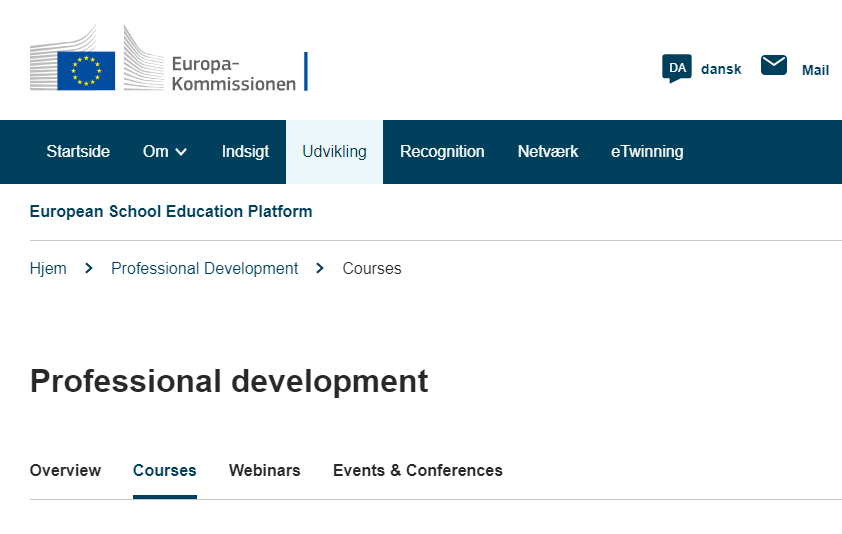
Task: Go to Hjem breadcrumb link
Action: pos(48,268)
